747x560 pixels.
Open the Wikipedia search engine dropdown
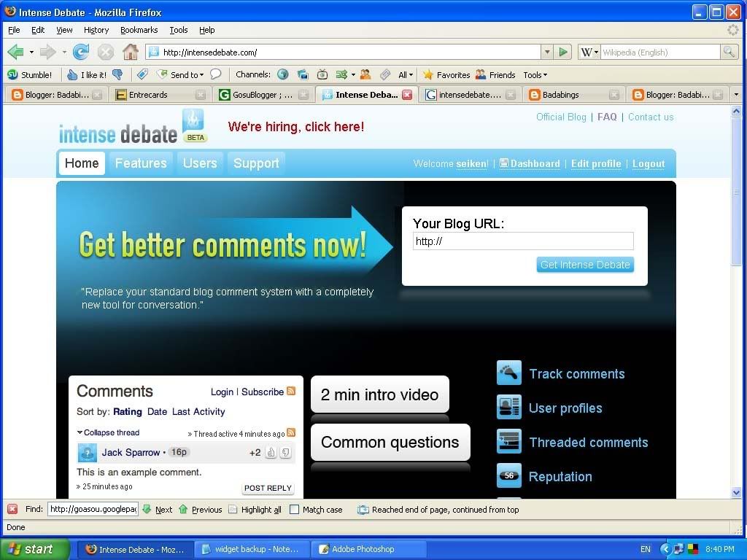click(x=596, y=52)
